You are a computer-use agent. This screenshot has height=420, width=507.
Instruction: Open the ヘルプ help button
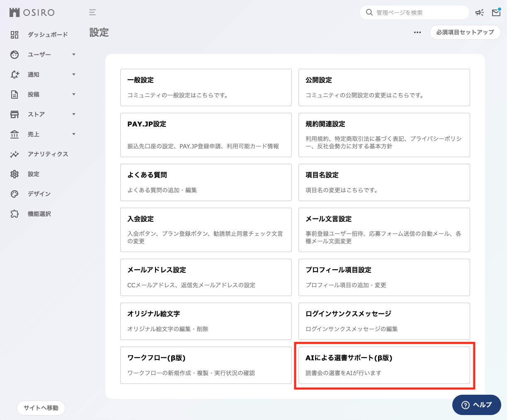[x=476, y=405]
